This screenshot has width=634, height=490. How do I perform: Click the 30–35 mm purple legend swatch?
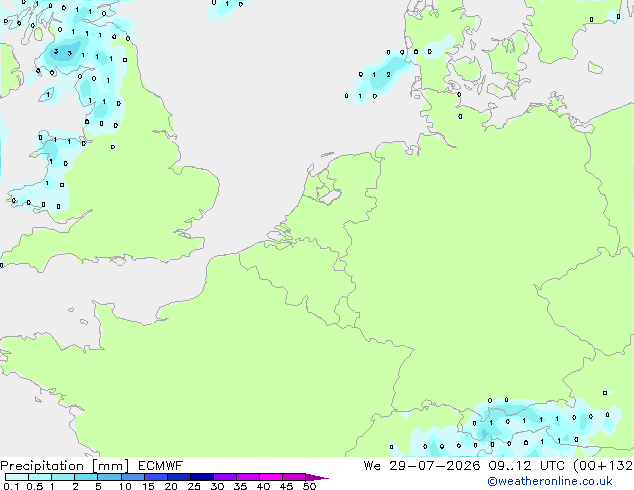(225, 477)
